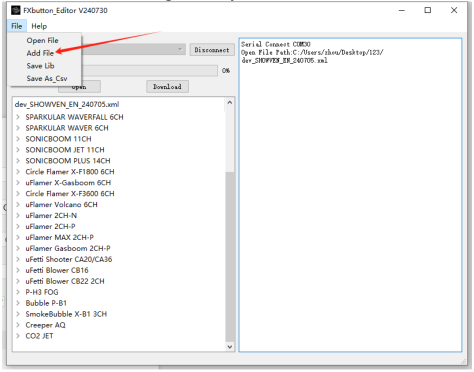Click the Download button

[x=167, y=87]
